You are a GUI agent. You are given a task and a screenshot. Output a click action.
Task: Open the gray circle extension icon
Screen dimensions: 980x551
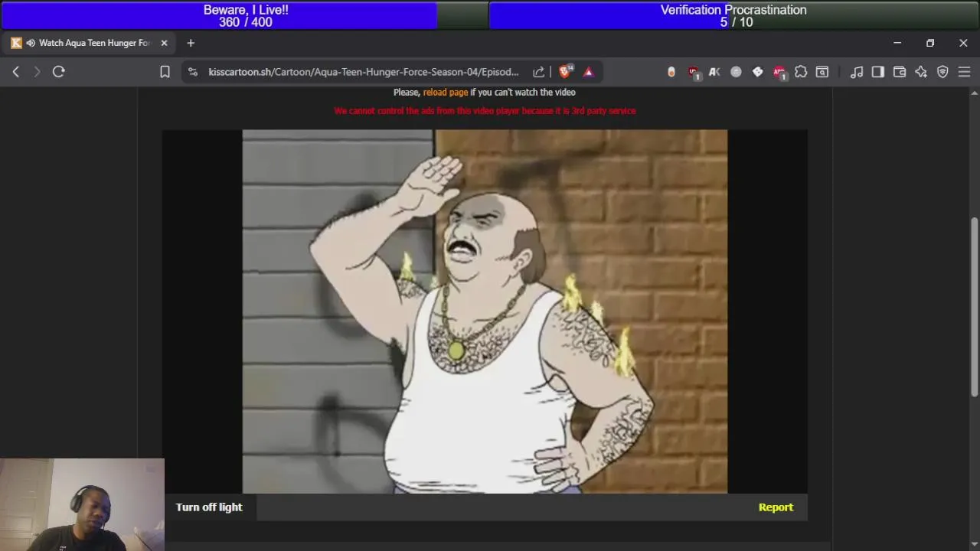point(736,72)
